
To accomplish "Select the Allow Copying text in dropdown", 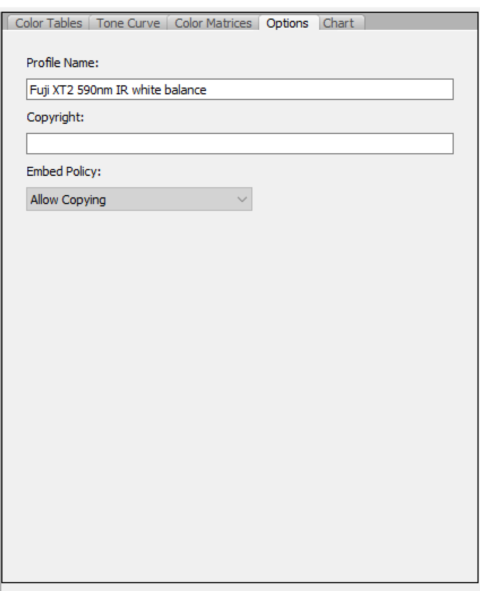I will 68,200.
